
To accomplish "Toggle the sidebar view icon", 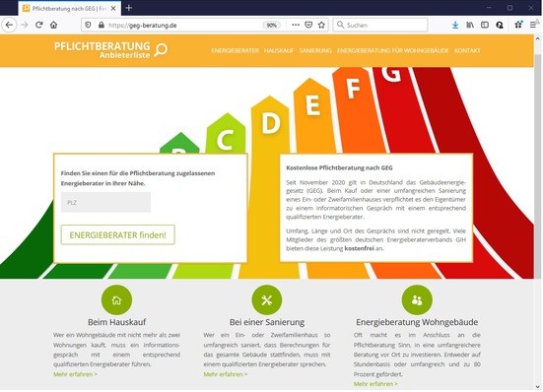I will tap(485, 25).
